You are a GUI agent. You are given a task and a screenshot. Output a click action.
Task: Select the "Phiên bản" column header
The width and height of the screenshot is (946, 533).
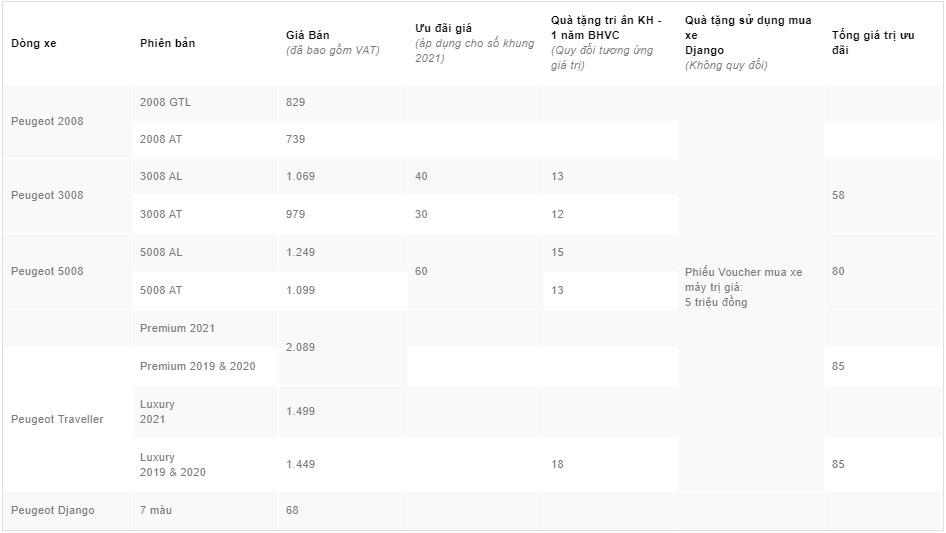[167, 43]
